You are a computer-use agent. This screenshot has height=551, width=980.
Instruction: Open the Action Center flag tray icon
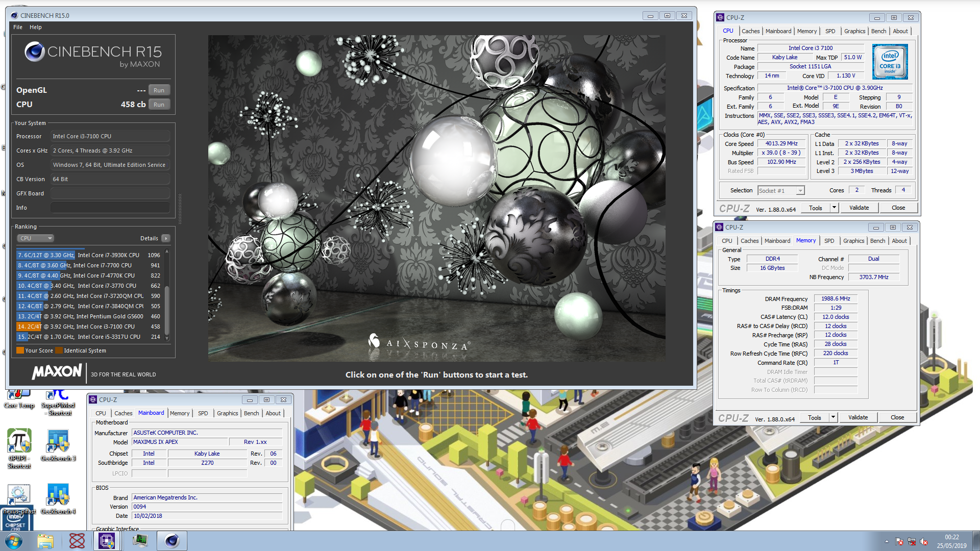coord(899,542)
